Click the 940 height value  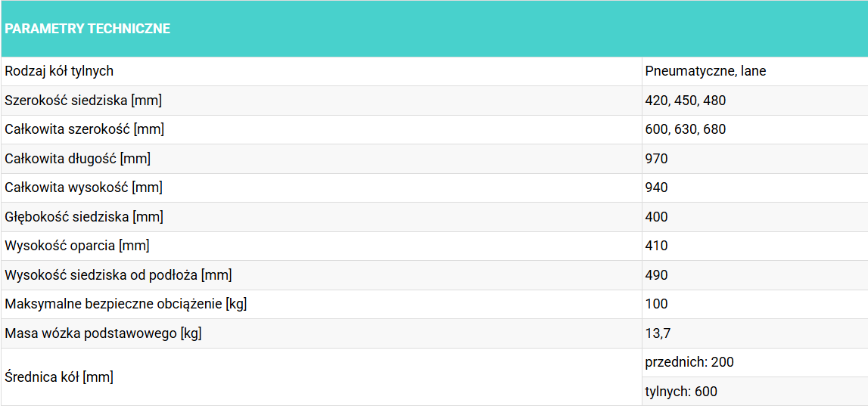click(x=657, y=188)
